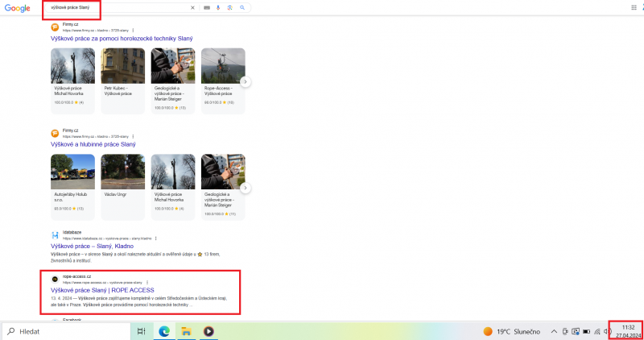Click the Idatabaze URL breadcrumb
The width and height of the screenshot is (644, 340).
(107, 238)
